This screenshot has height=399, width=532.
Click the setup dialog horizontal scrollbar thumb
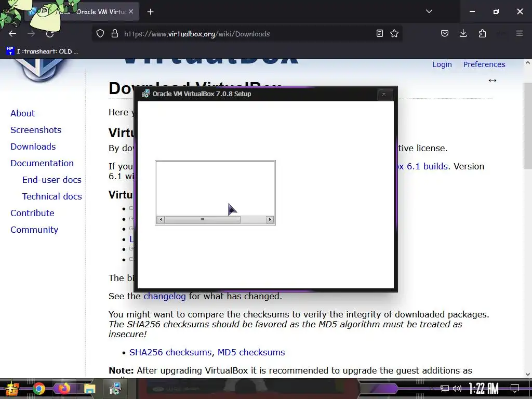click(203, 220)
